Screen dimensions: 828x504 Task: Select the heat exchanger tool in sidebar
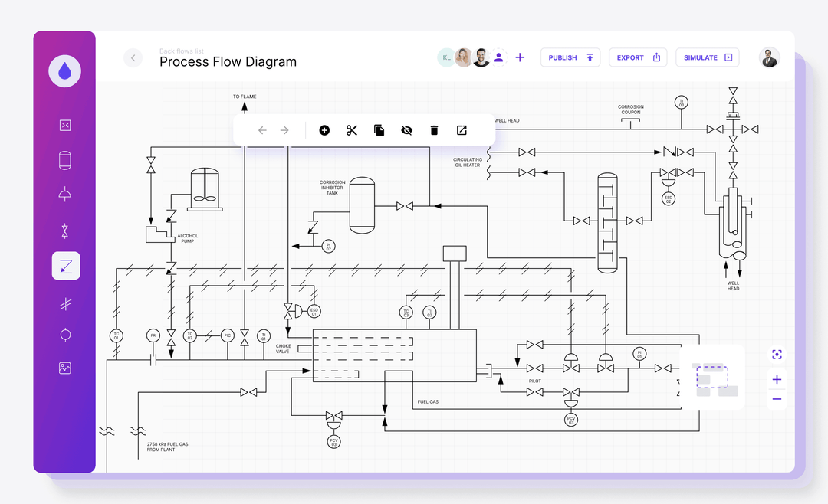64,124
